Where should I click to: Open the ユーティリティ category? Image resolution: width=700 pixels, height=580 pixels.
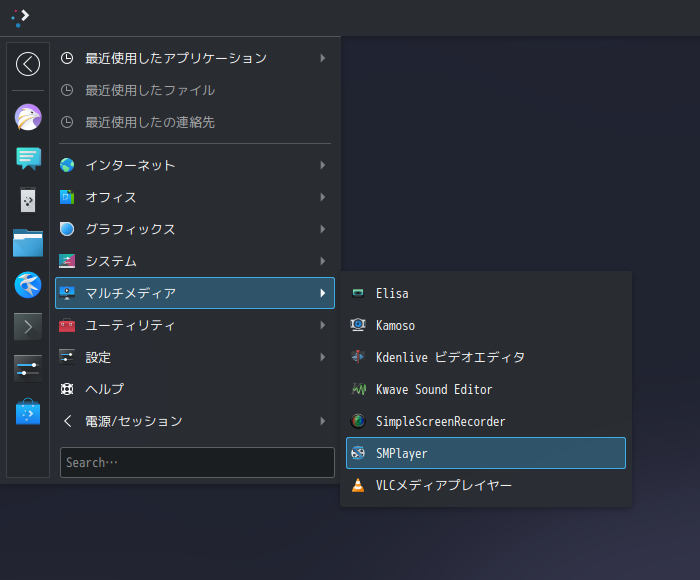(195, 325)
